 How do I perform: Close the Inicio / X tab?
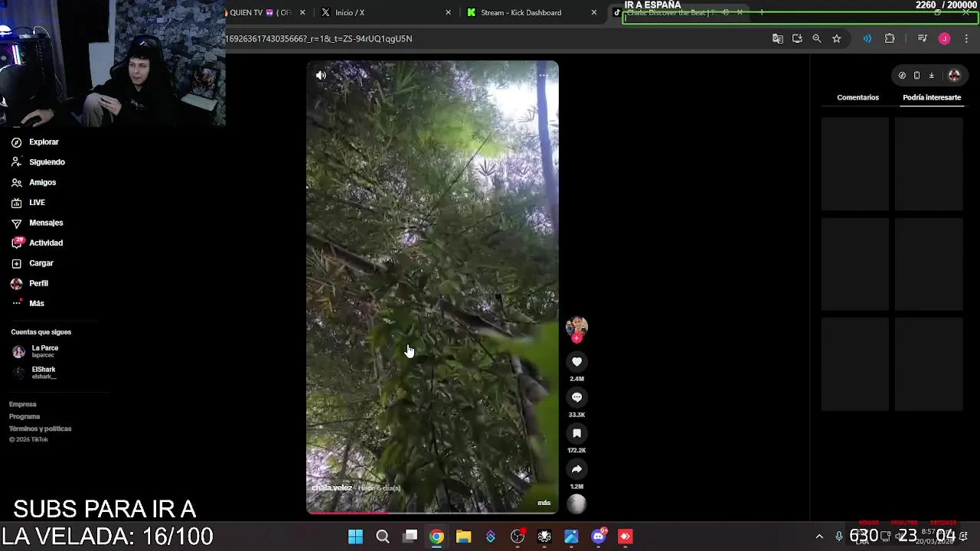click(x=448, y=12)
